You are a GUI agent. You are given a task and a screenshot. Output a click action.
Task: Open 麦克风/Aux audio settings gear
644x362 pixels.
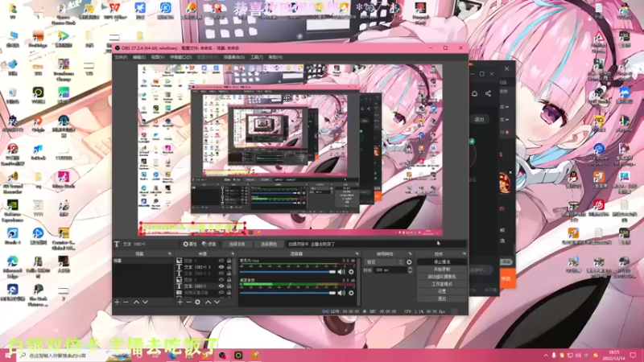point(351,272)
